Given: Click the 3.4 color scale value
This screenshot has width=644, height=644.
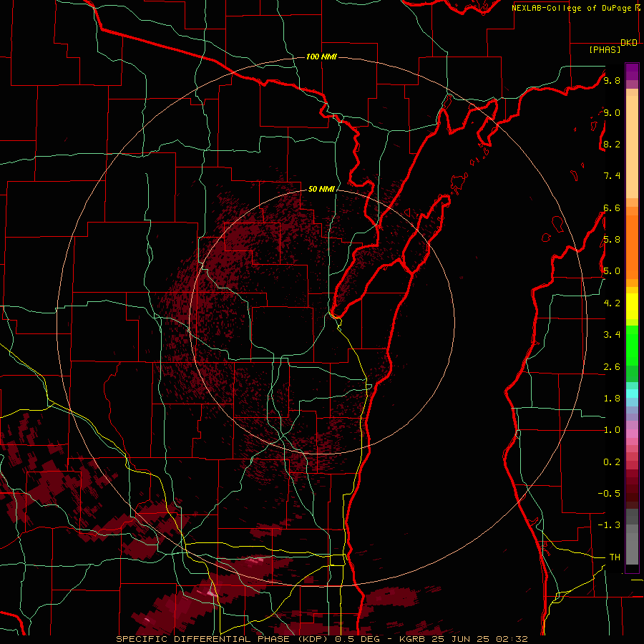Looking at the screenshot, I should click(612, 335).
